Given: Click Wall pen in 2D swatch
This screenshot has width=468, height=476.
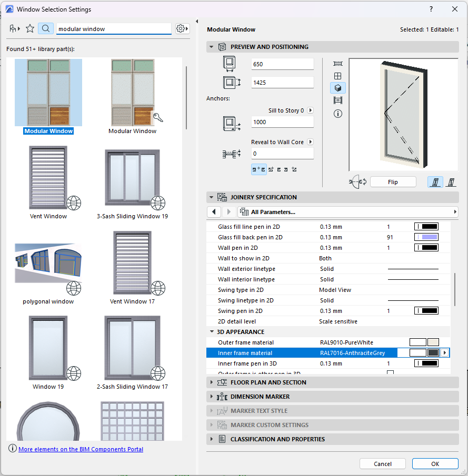Looking at the screenshot, I should tap(426, 248).
